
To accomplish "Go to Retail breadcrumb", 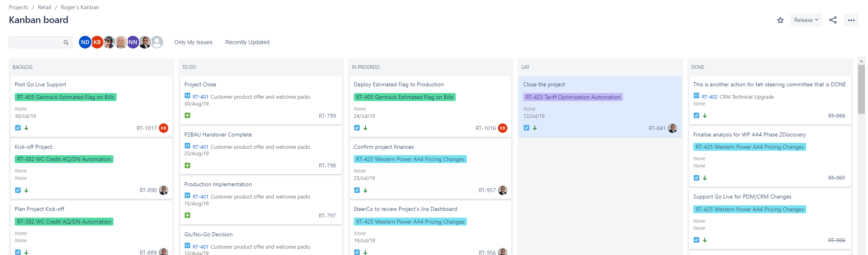I will (45, 7).
